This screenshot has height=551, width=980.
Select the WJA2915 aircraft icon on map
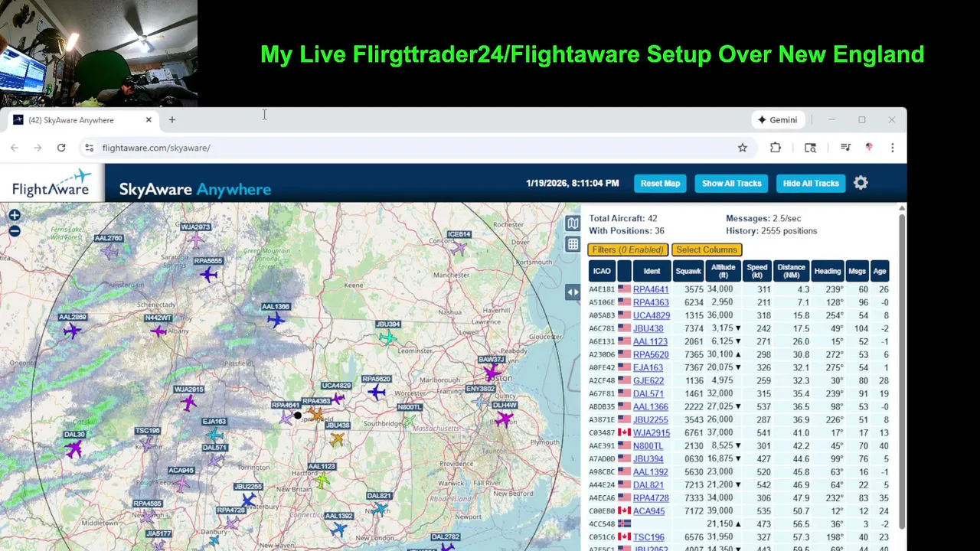pyautogui.click(x=188, y=403)
